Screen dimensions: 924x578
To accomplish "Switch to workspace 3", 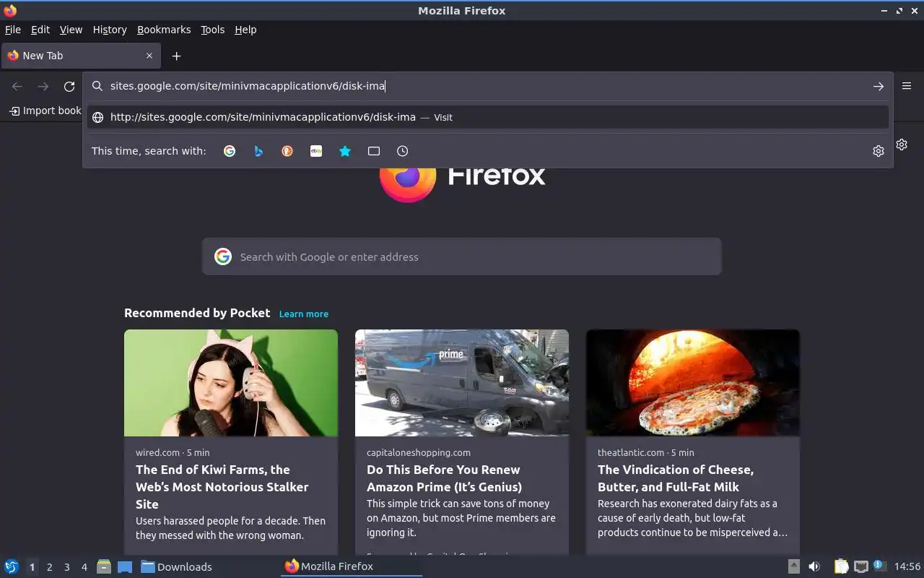I will (66, 567).
